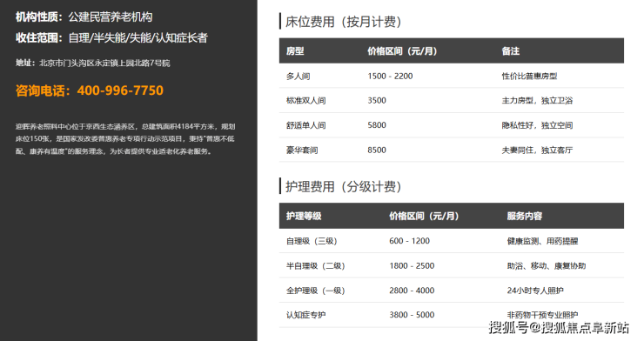The height and width of the screenshot is (341, 644).
Task: Select the 豪华套间 row
Action: (x=452, y=150)
